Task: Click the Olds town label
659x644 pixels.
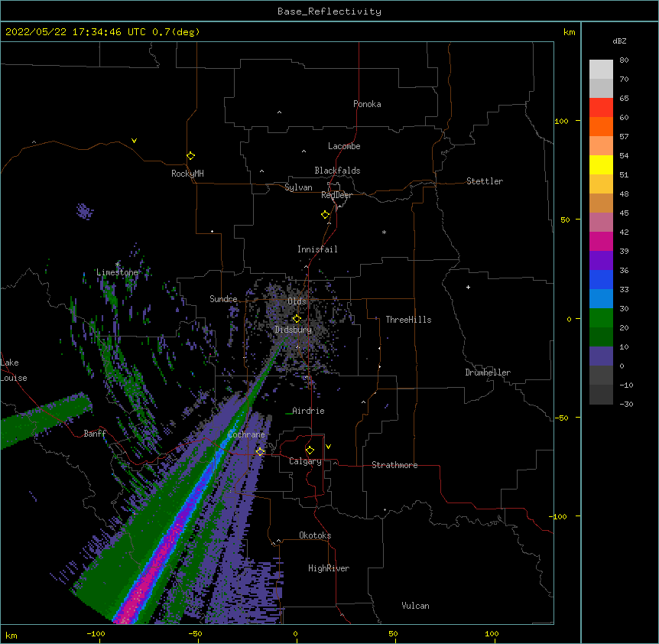Action: [x=297, y=301]
